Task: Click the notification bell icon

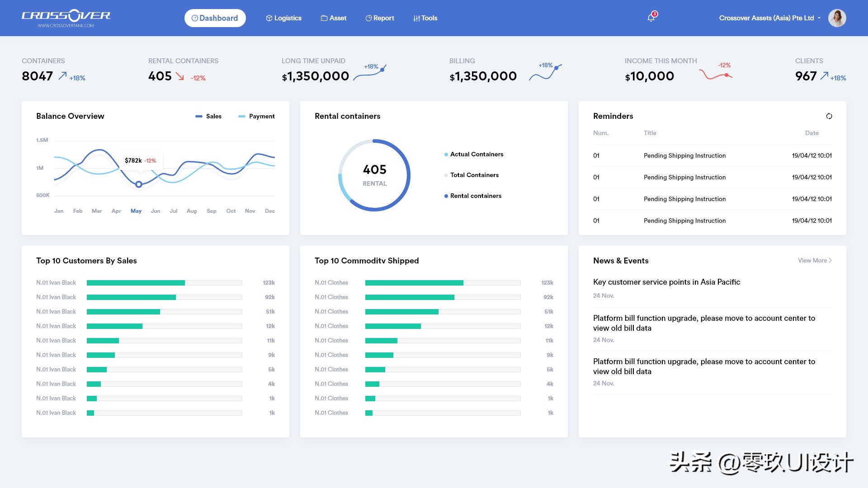Action: tap(651, 18)
